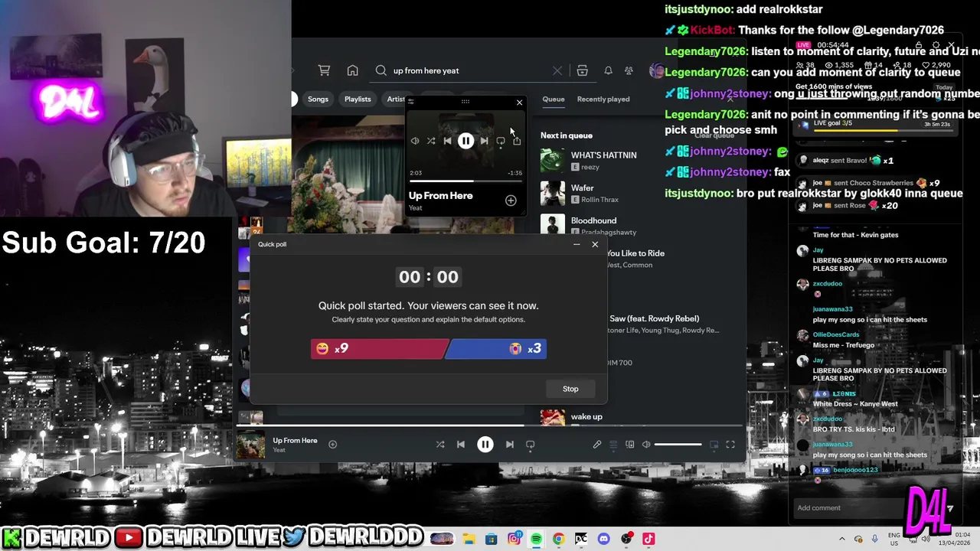Mute audio in the miniplayer
980x551 pixels.
click(415, 141)
